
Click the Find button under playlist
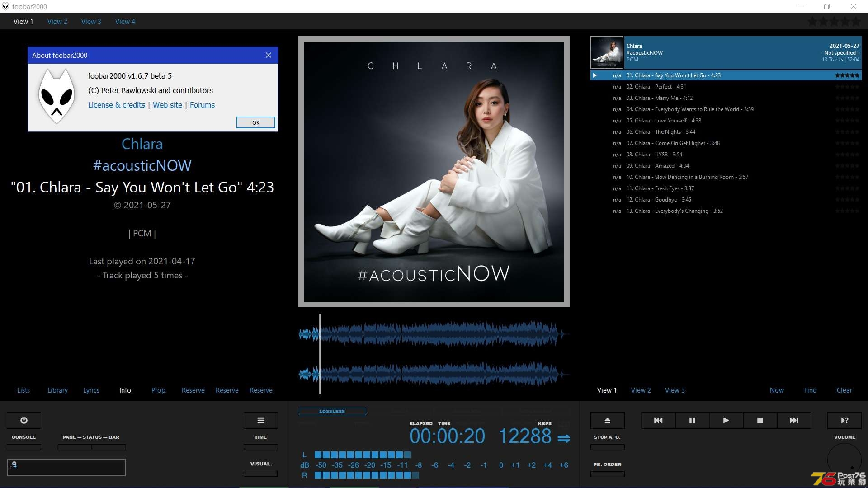pyautogui.click(x=811, y=390)
